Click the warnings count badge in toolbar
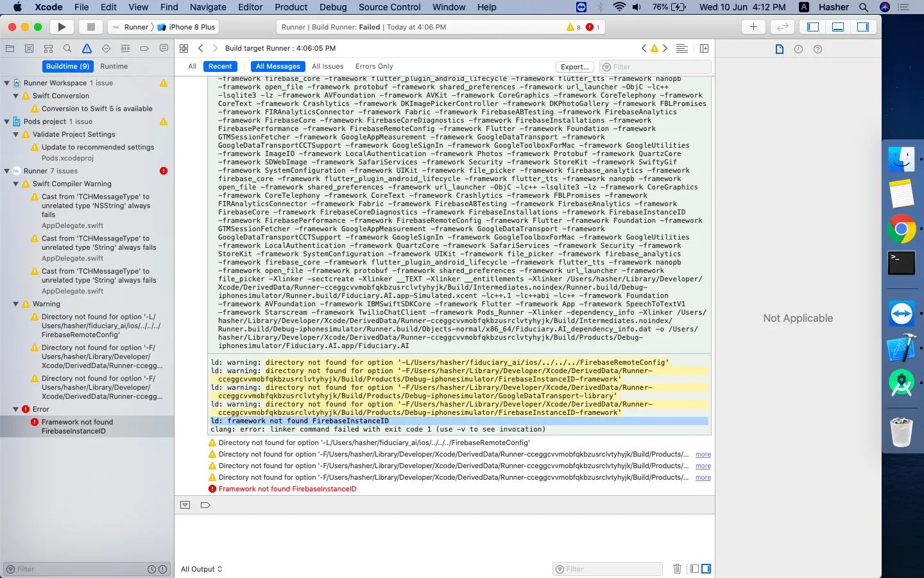Screen dimensions: 924x578 574,27
